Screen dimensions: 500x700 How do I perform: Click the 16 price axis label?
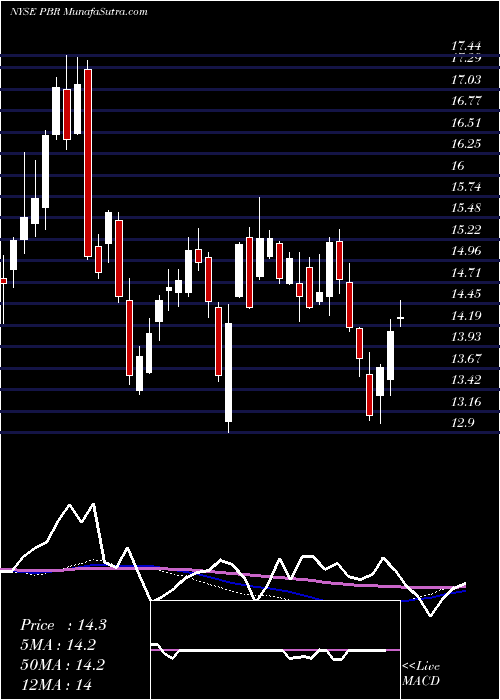pos(458,166)
